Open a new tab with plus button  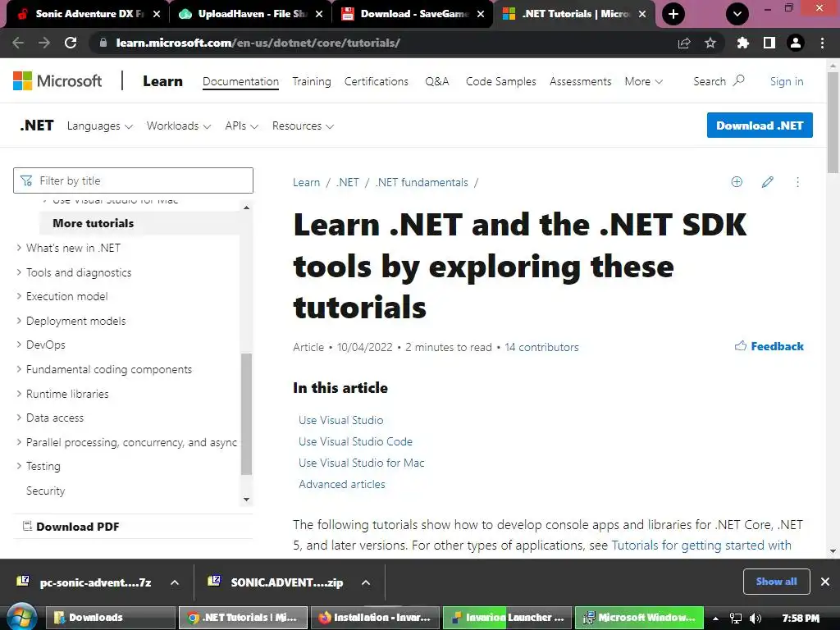coord(673,14)
